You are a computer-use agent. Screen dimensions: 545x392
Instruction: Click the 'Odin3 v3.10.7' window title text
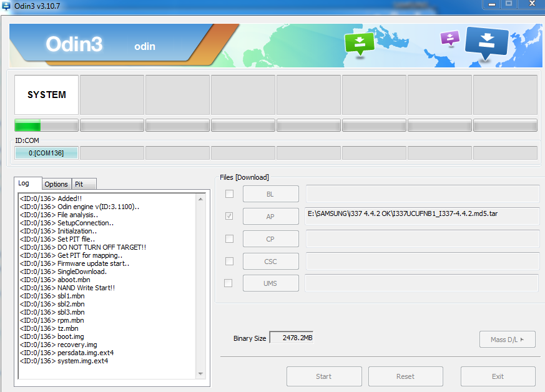coord(37,6)
